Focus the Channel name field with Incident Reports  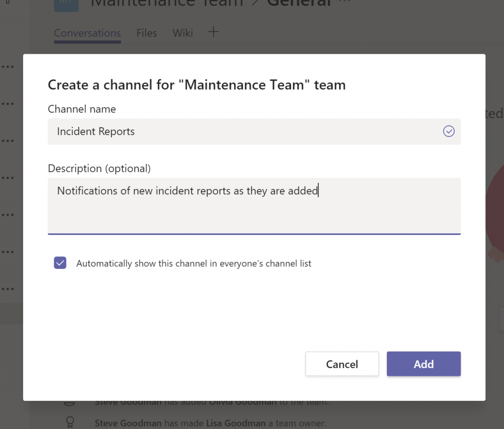[x=254, y=132]
